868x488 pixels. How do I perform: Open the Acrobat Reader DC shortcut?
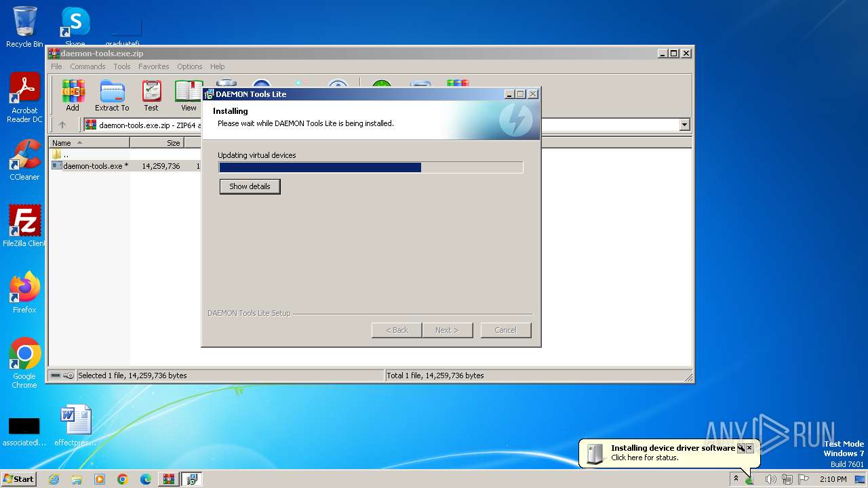(24, 98)
